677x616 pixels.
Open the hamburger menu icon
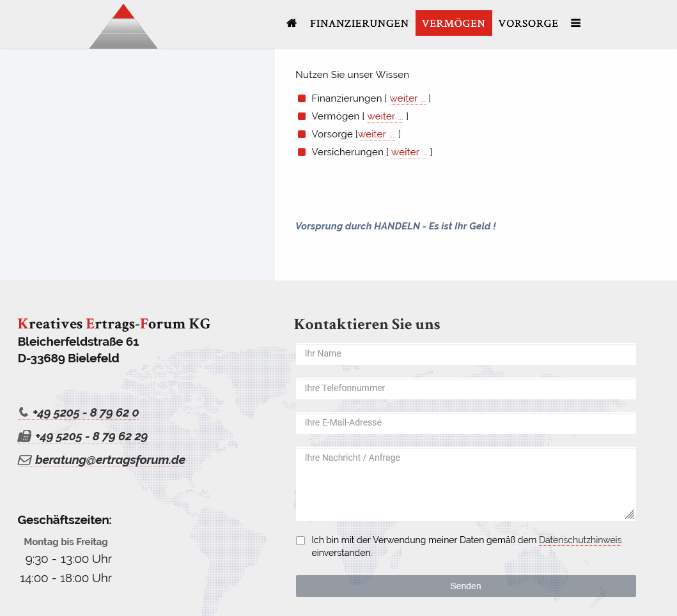tap(575, 23)
